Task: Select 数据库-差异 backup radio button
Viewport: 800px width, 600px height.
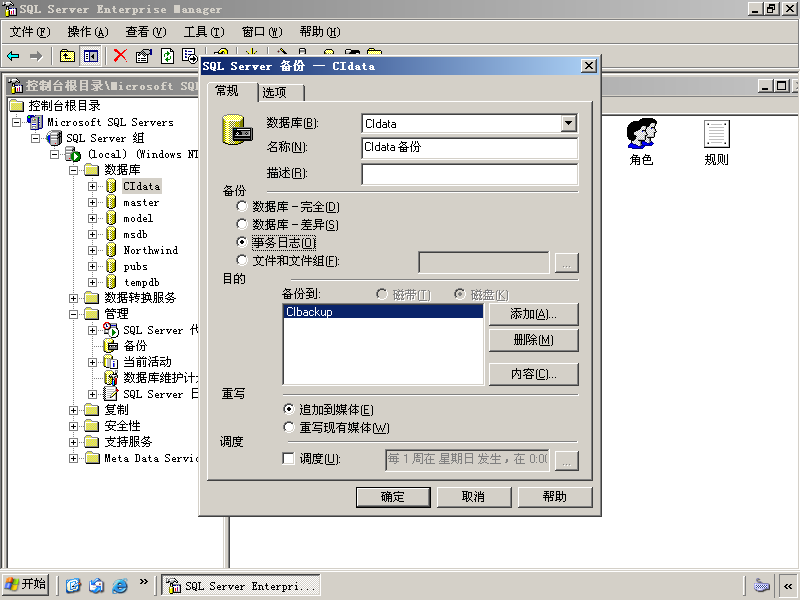Action: tap(242, 224)
